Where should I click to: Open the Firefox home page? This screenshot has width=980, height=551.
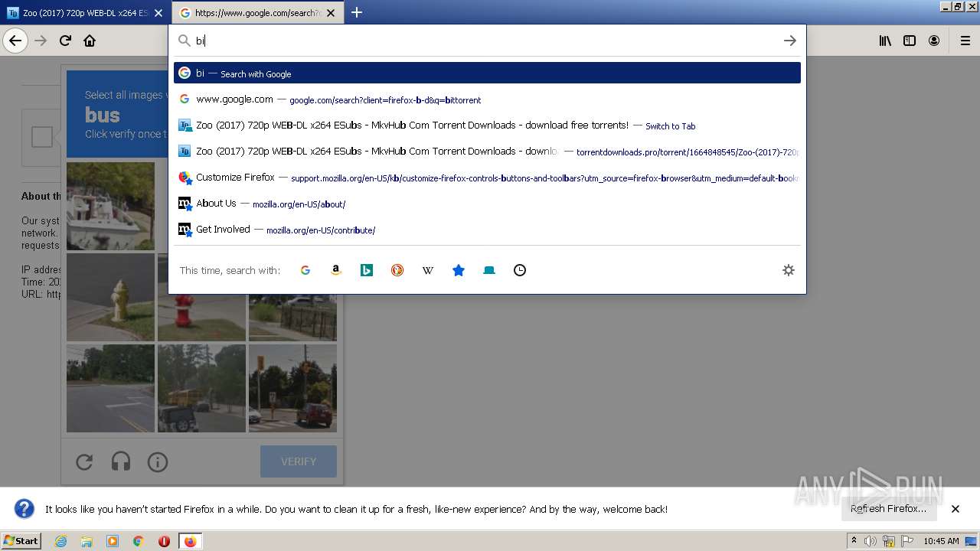pyautogui.click(x=90, y=41)
